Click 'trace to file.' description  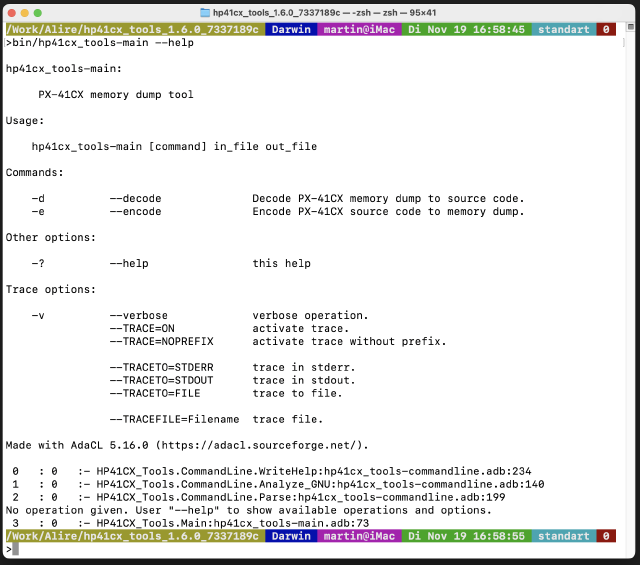(x=297, y=394)
